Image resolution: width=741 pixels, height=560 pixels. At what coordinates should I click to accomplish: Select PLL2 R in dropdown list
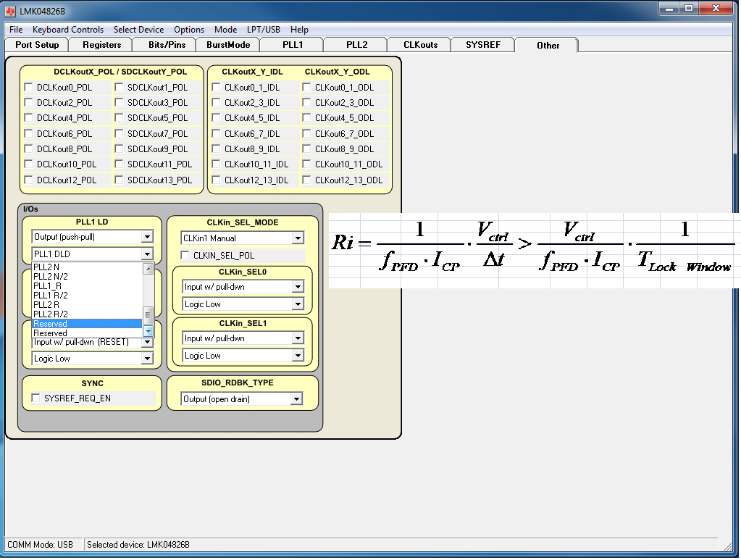(x=87, y=305)
